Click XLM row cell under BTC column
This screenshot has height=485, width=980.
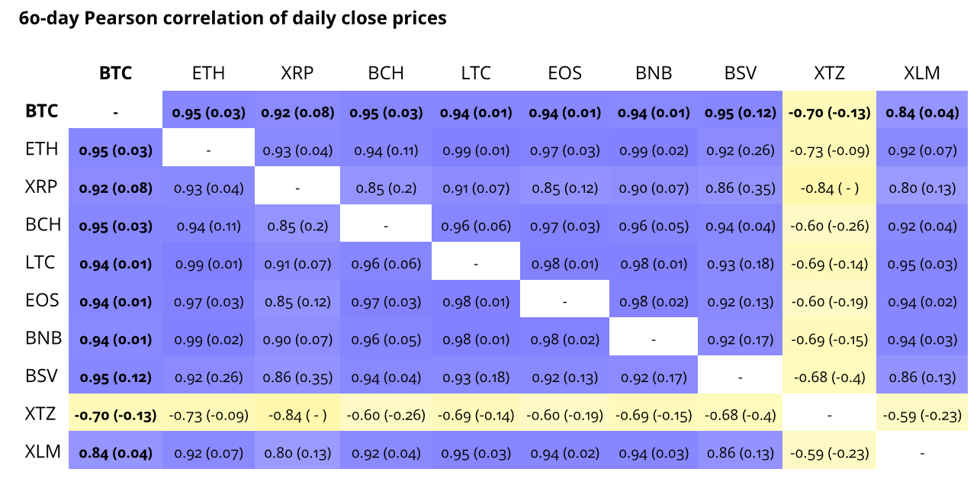(x=115, y=454)
